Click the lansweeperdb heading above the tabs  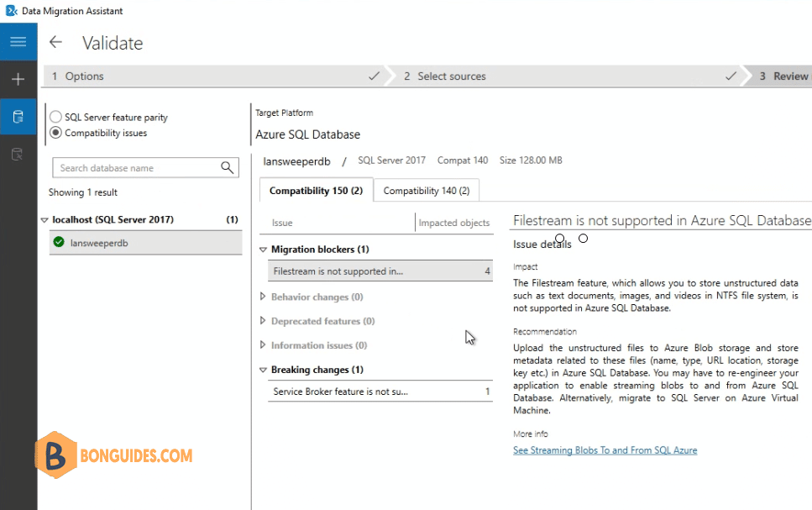296,161
